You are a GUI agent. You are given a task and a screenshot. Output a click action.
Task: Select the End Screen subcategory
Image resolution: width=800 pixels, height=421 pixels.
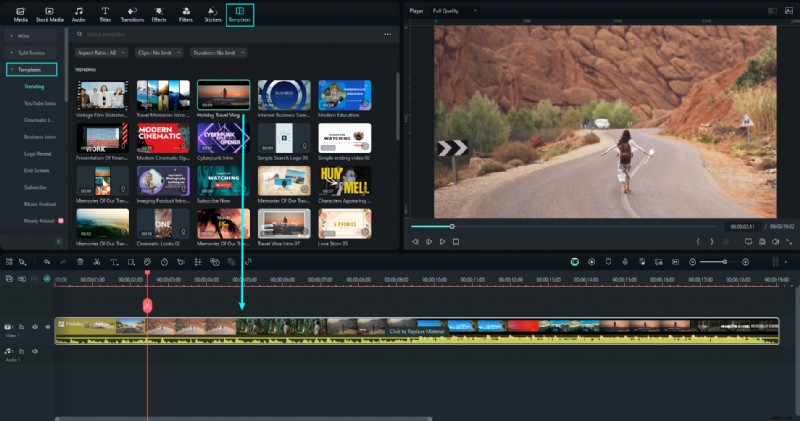(36, 170)
